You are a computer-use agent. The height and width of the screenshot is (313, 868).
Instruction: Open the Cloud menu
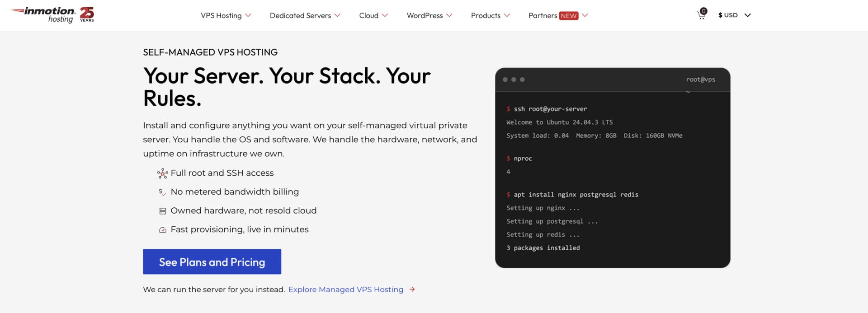[x=368, y=15]
